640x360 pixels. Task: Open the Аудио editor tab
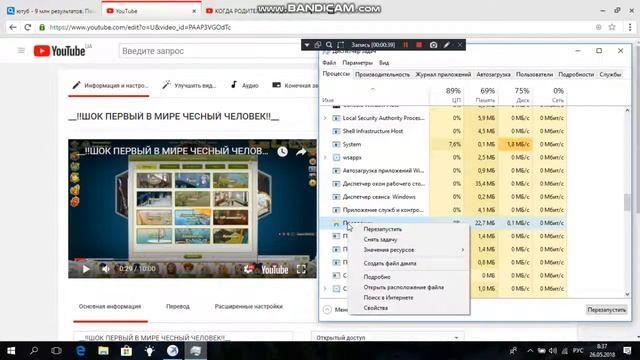pos(244,85)
